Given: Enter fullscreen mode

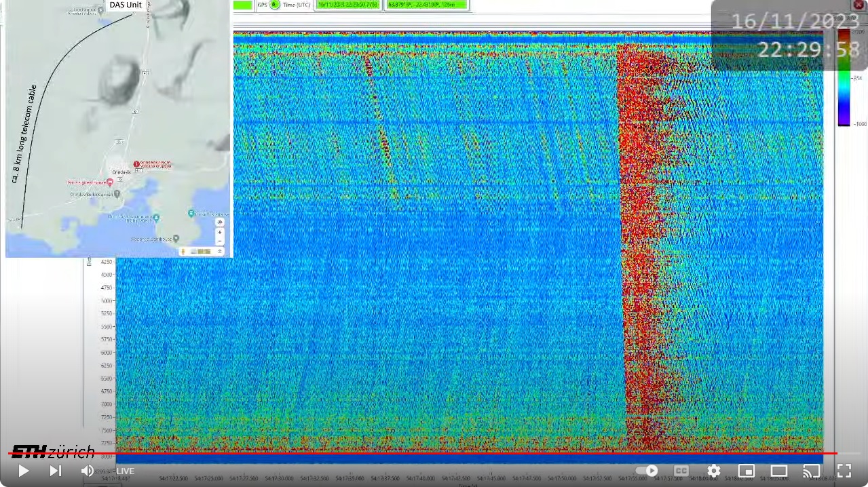Looking at the screenshot, I should point(844,471).
